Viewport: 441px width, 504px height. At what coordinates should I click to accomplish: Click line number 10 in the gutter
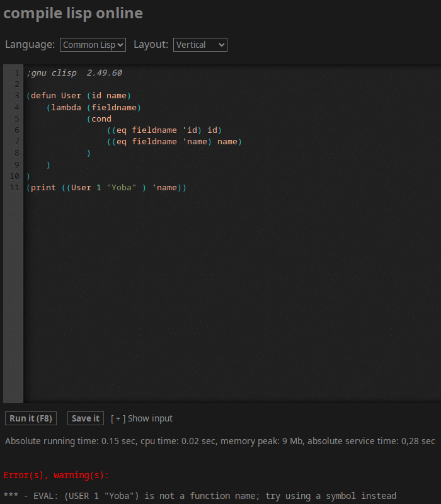[14, 176]
